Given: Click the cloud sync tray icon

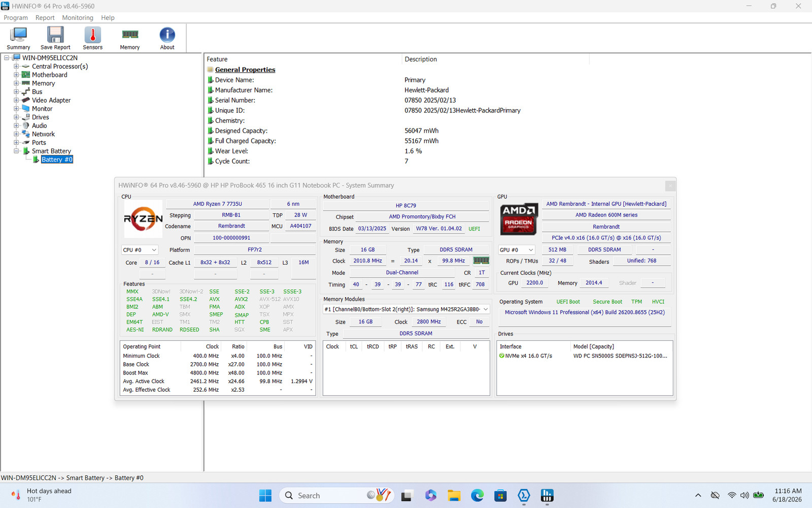Looking at the screenshot, I should pos(715,495).
